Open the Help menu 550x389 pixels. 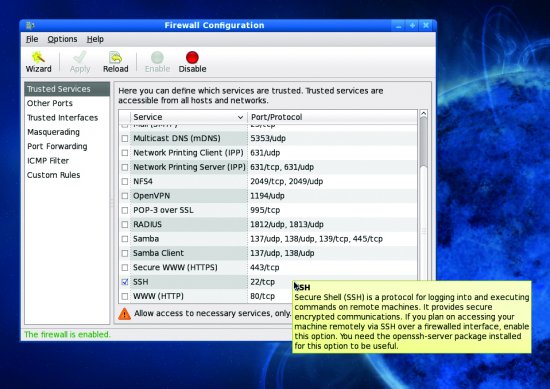tap(95, 39)
